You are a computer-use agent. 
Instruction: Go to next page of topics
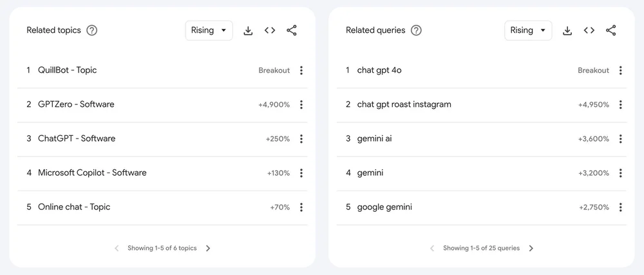click(x=208, y=249)
